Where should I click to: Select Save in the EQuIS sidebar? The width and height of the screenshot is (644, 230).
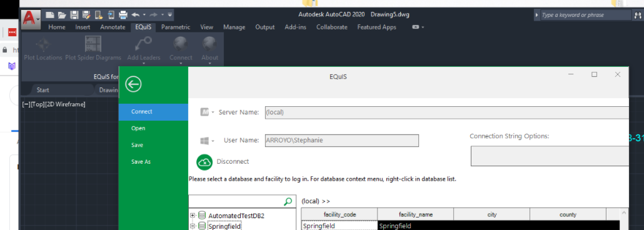point(153,145)
